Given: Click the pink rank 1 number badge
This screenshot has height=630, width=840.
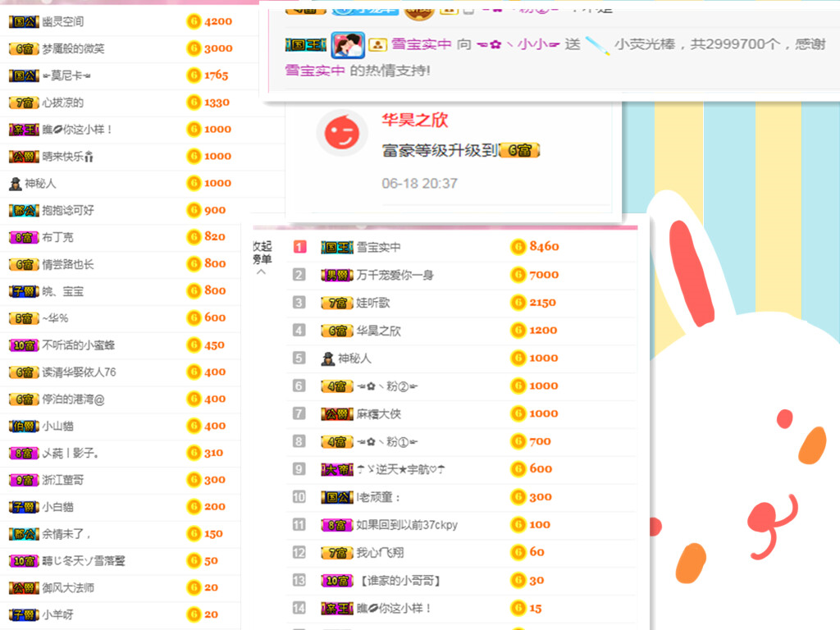Looking at the screenshot, I should pos(299,247).
